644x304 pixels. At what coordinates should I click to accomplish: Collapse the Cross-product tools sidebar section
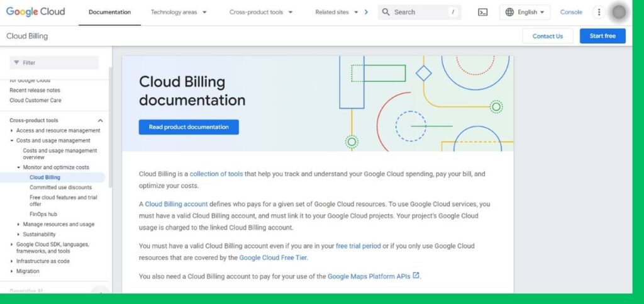100,120
